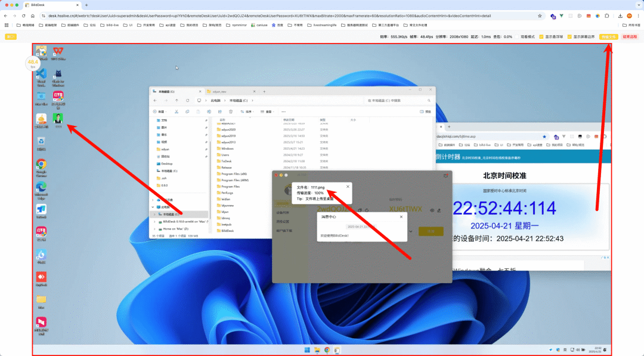Open Google Chrome desktop shortcut
Screen dimensions: 644x356
(41, 165)
